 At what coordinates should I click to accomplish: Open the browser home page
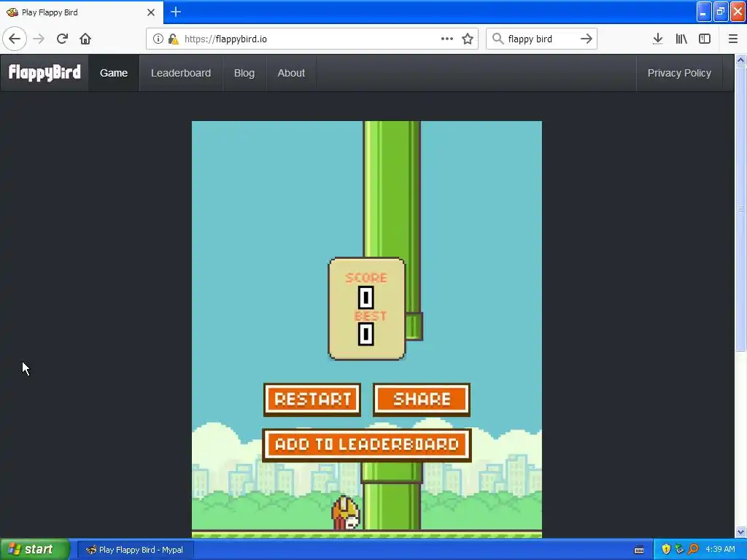(x=85, y=39)
